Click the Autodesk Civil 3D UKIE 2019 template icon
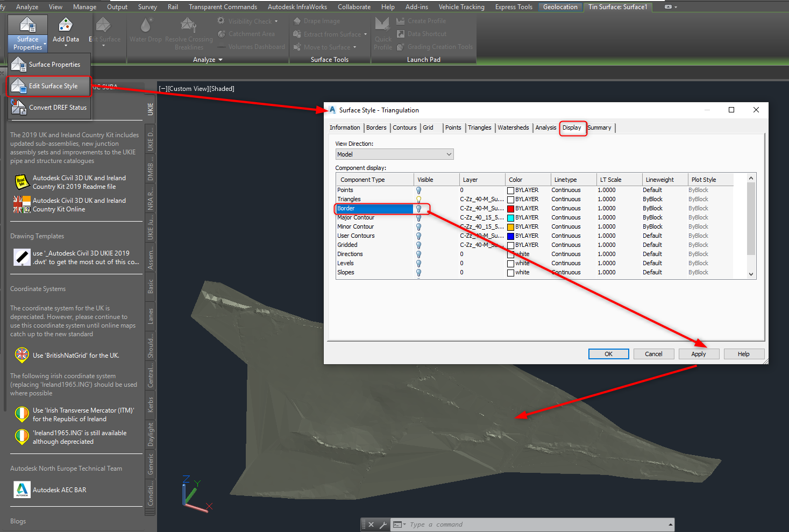Viewport: 789px width, 532px height. [22, 257]
